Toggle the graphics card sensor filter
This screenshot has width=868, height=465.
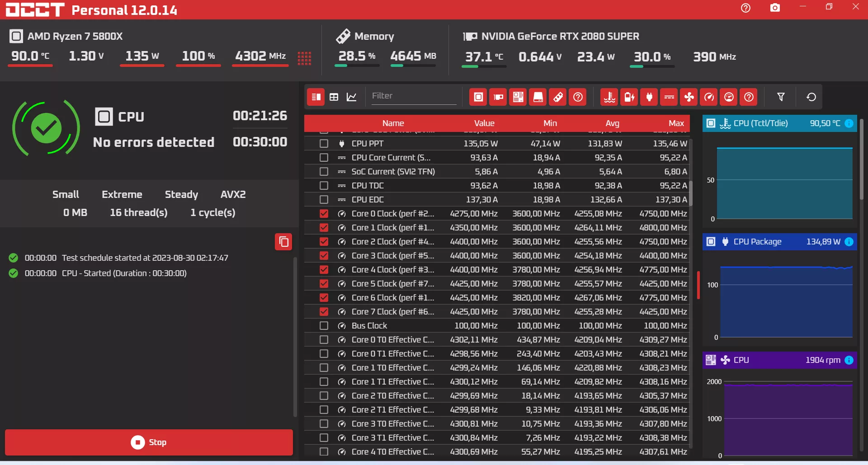coord(498,97)
